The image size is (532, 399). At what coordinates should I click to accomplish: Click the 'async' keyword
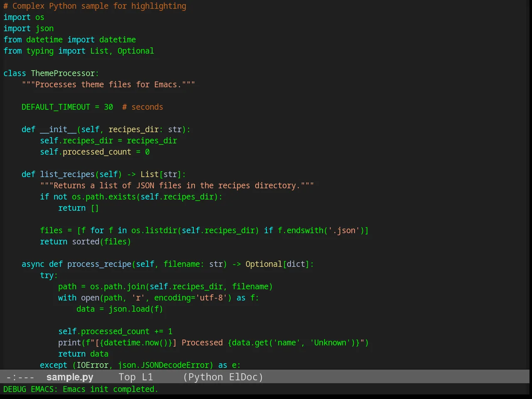tap(33, 264)
